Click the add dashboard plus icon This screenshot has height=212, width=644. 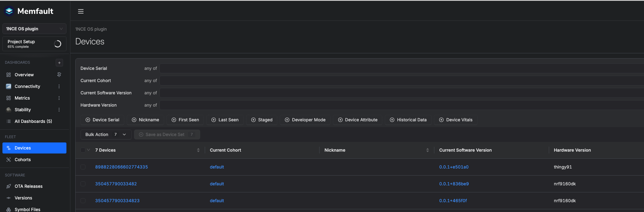[x=59, y=62]
